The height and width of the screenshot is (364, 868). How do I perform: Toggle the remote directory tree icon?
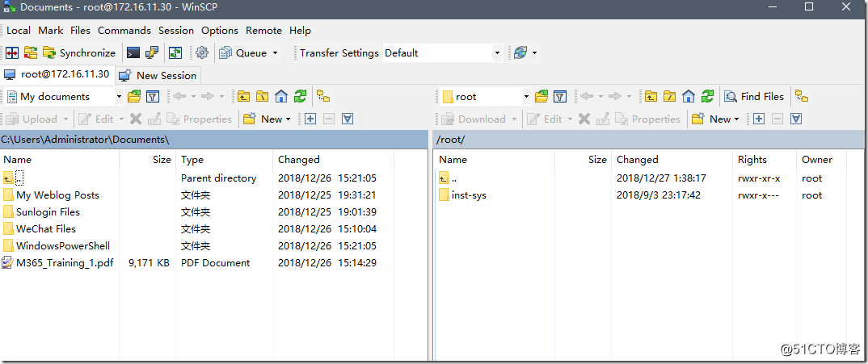[x=802, y=97]
